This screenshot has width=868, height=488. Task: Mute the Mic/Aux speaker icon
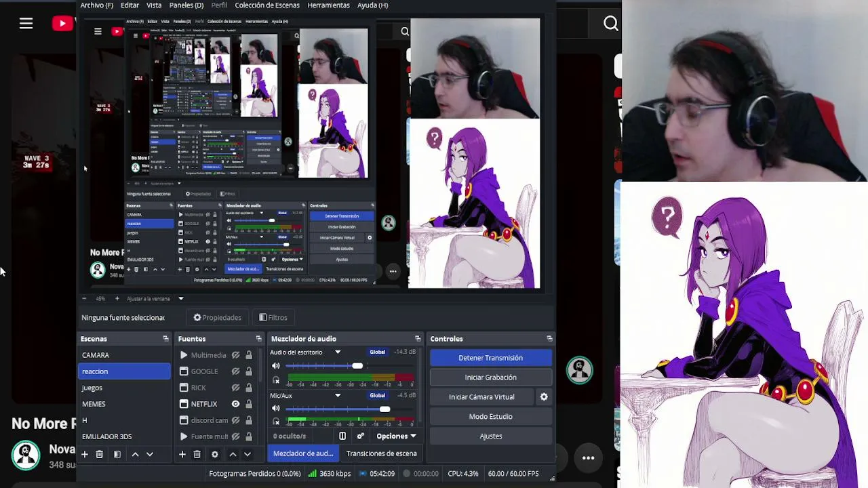point(276,409)
